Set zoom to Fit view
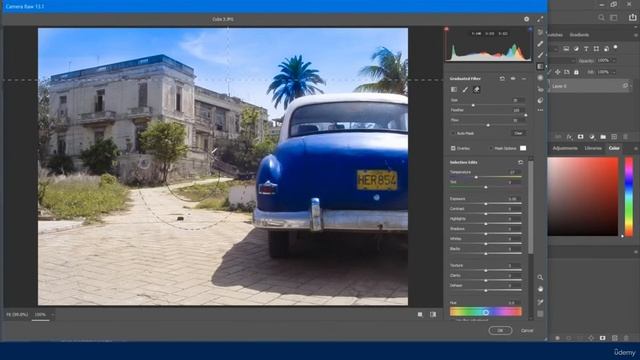Screen dimensions: 640x360 pyautogui.click(x=17, y=315)
